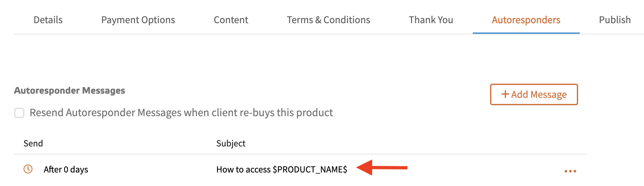Viewport: 644px width, 186px height.
Task: Click the clock icon beside After 0 days
Action: pos(28,169)
